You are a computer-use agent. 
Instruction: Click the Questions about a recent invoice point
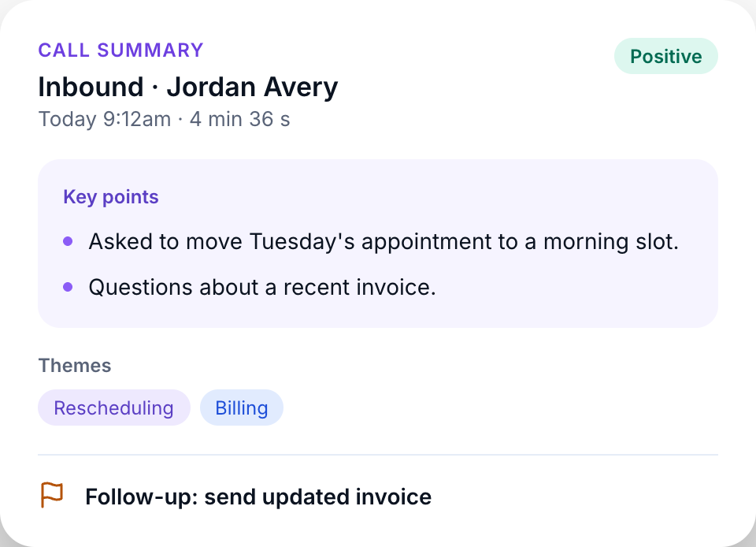tap(262, 288)
